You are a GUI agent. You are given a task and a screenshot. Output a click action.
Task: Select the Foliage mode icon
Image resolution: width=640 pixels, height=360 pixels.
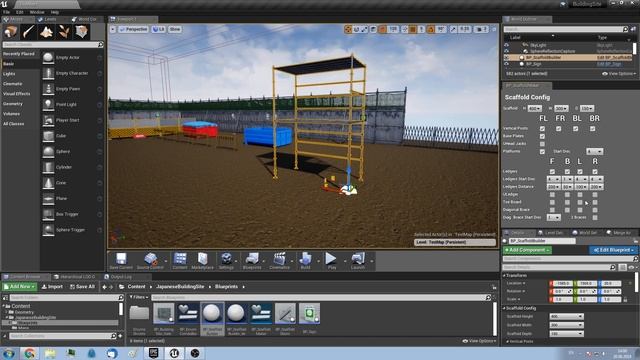coord(64,32)
